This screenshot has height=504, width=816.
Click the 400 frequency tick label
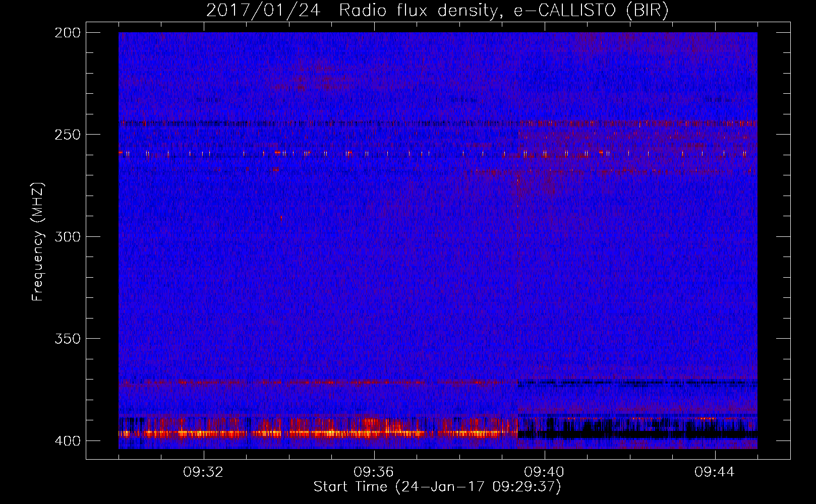(67, 441)
